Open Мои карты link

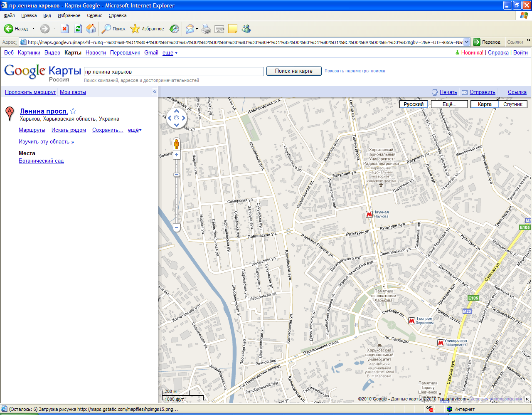tap(73, 92)
